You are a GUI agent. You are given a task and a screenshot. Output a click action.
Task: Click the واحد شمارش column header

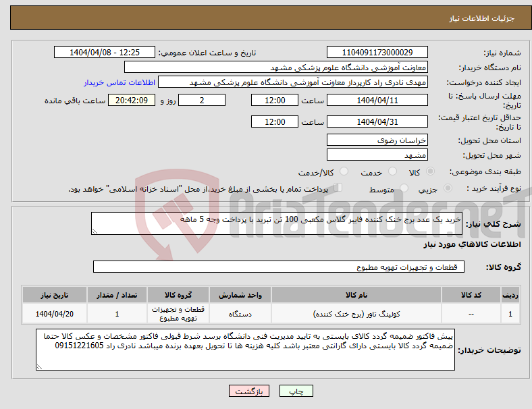point(240,295)
